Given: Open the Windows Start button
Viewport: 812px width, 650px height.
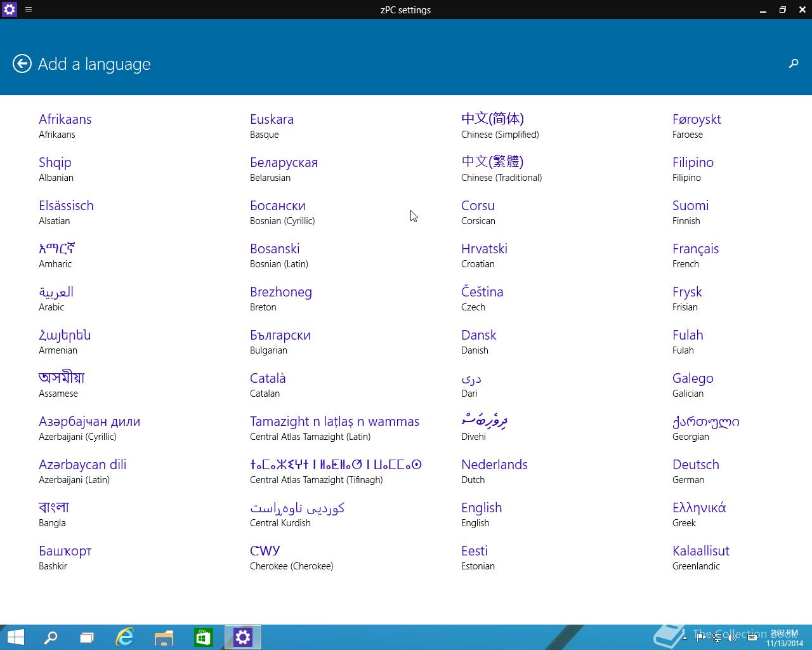Looking at the screenshot, I should click(x=15, y=637).
